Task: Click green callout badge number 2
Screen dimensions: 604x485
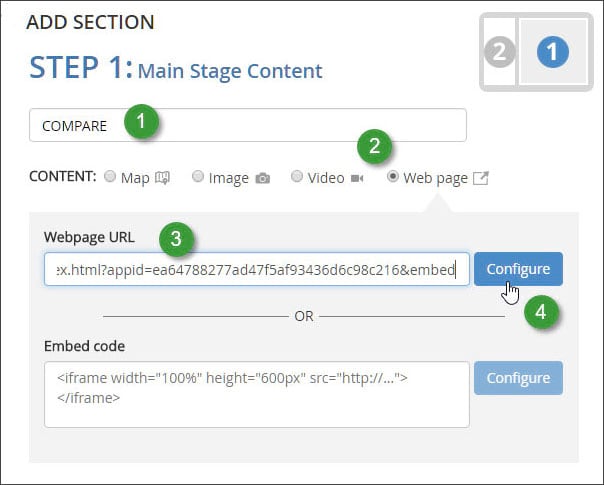Action: pyautogui.click(x=375, y=147)
